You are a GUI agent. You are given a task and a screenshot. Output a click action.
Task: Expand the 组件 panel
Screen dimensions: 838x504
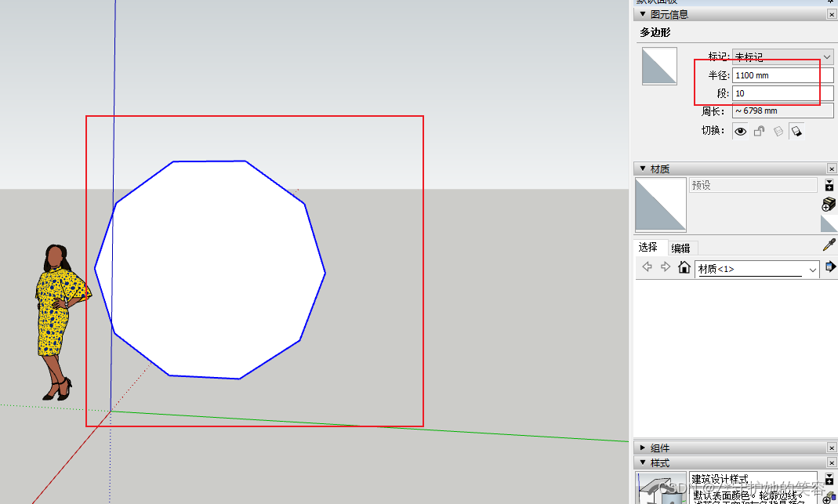click(643, 448)
